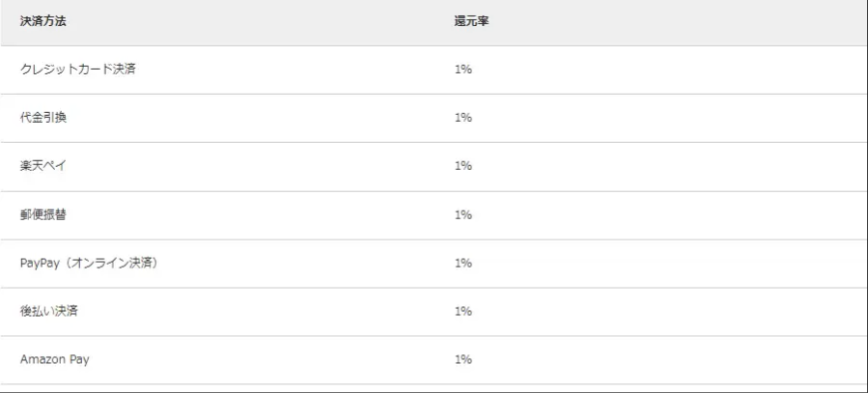The width and height of the screenshot is (868, 393).
Task: Select the 楽天ペイ payment method text
Action: (x=43, y=166)
